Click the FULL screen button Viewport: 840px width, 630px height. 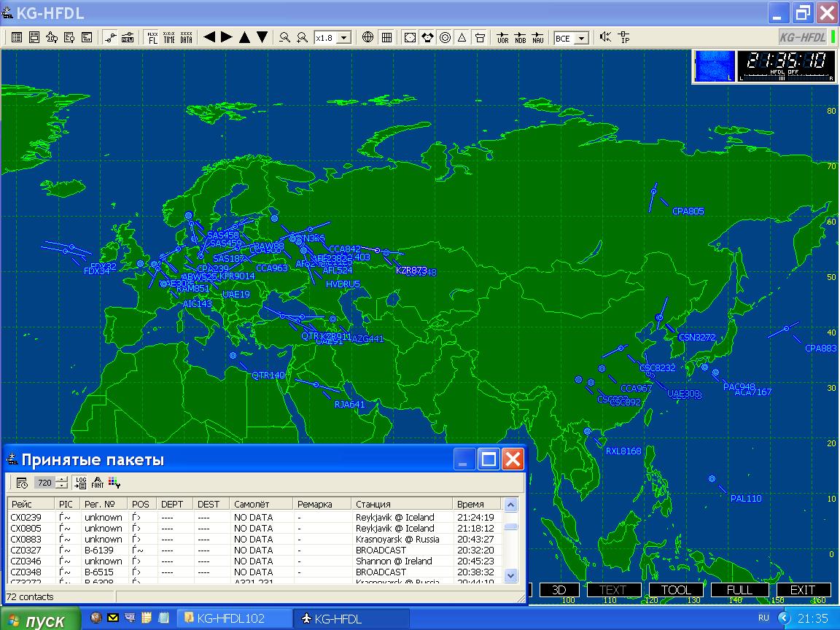740,590
